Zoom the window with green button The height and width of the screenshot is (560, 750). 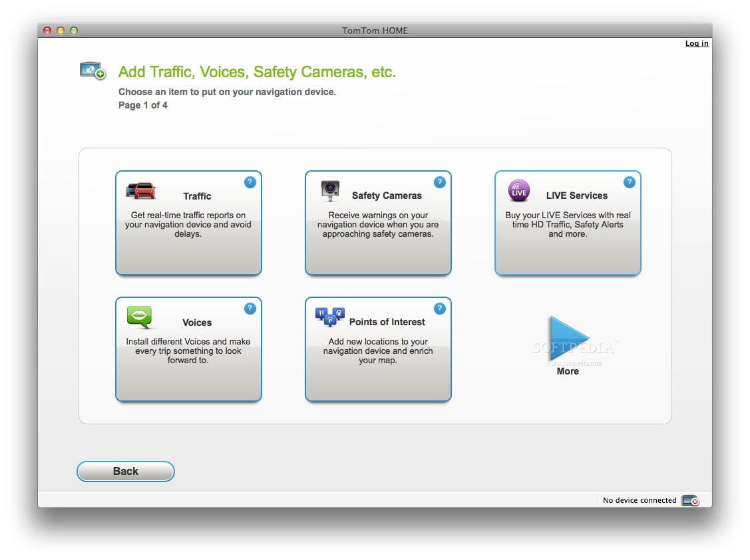(74, 31)
